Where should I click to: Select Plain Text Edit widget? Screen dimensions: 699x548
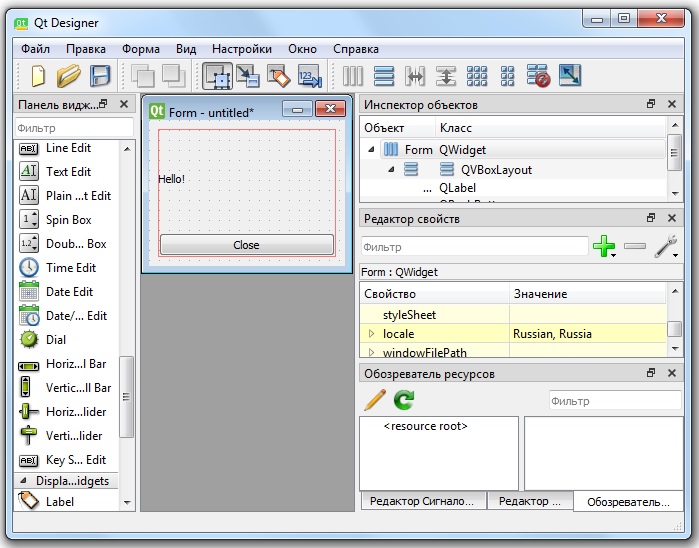pyautogui.click(x=67, y=196)
